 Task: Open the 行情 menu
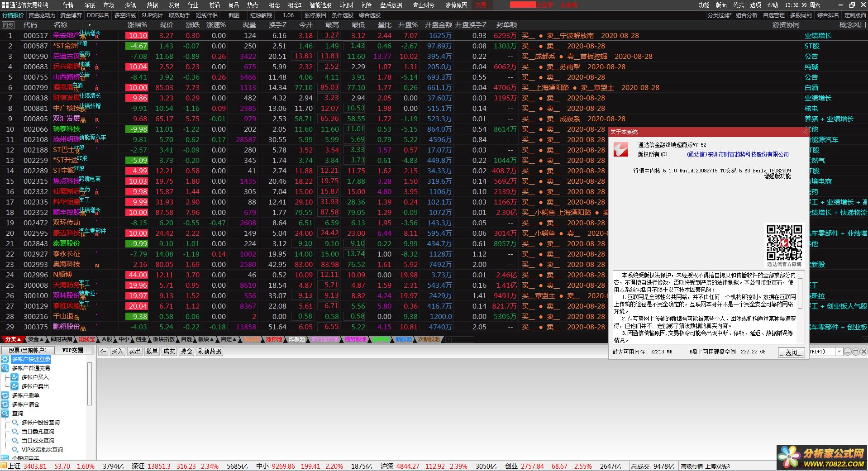click(x=68, y=5)
